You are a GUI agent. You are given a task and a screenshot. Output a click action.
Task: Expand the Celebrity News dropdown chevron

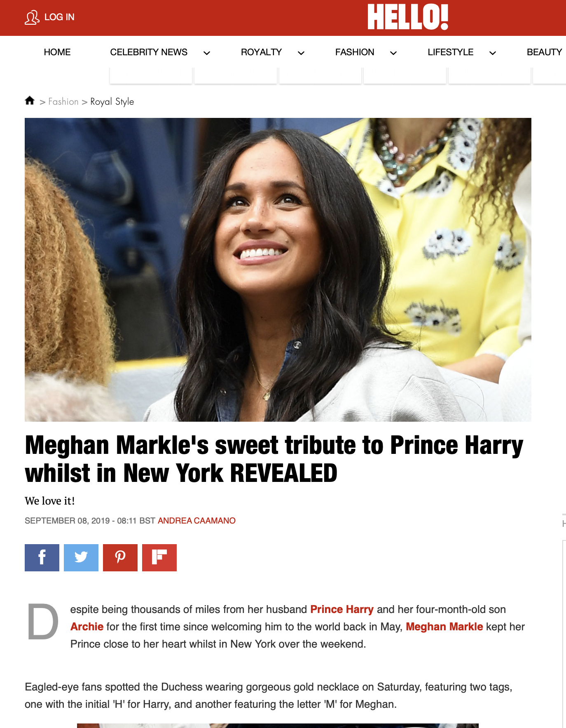pos(207,53)
